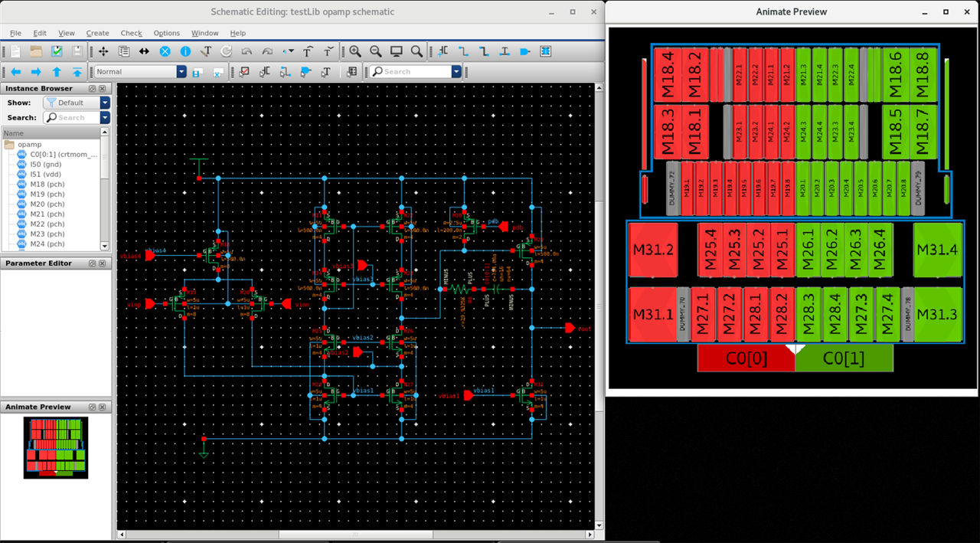Image resolution: width=980 pixels, height=543 pixels.
Task: Click the Undo arrow icon
Action: pyautogui.click(x=247, y=51)
